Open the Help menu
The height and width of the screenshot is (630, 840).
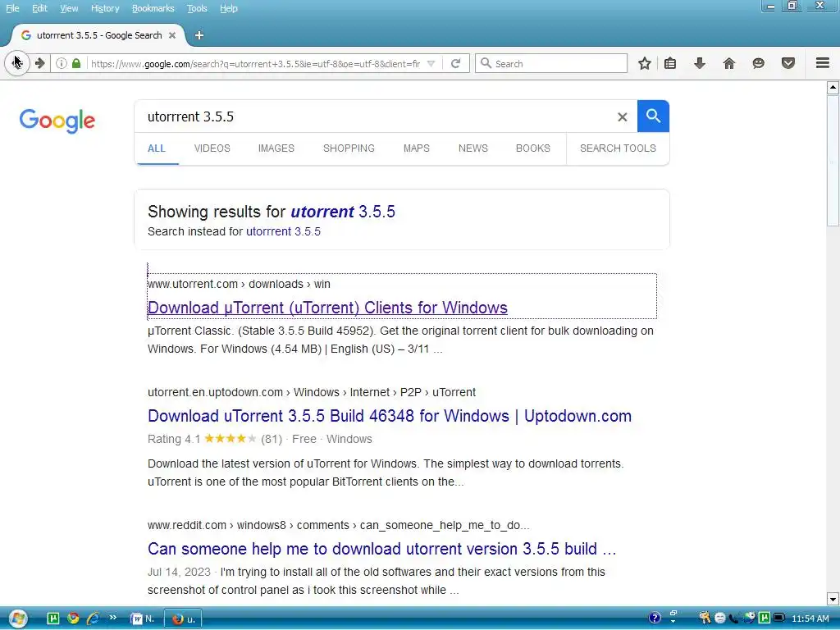[x=228, y=8]
